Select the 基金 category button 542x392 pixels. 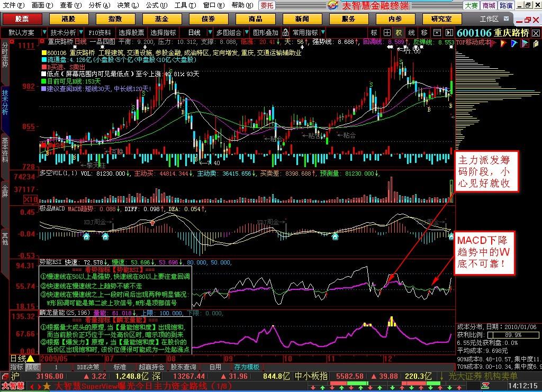pyautogui.click(x=162, y=19)
